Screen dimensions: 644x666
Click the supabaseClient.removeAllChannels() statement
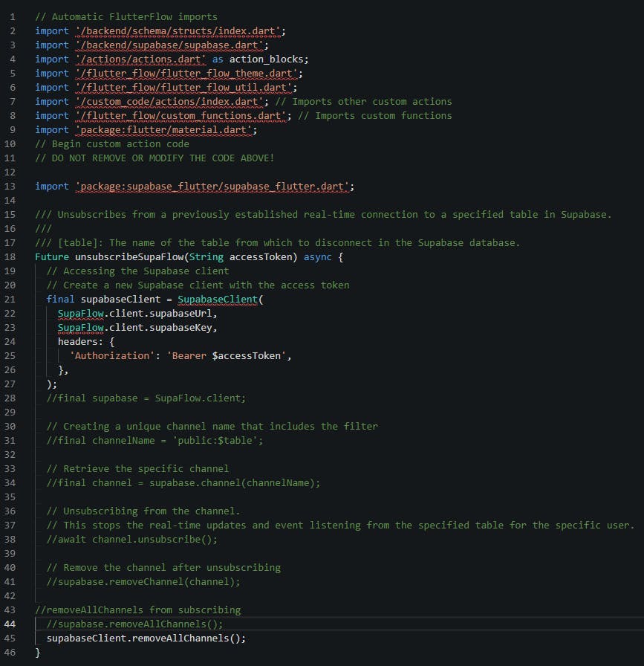(146, 638)
